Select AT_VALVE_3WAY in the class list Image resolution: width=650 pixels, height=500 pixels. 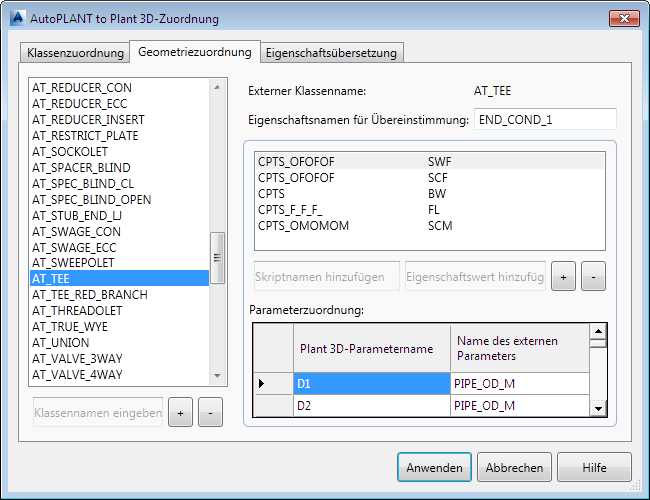[x=119, y=359]
